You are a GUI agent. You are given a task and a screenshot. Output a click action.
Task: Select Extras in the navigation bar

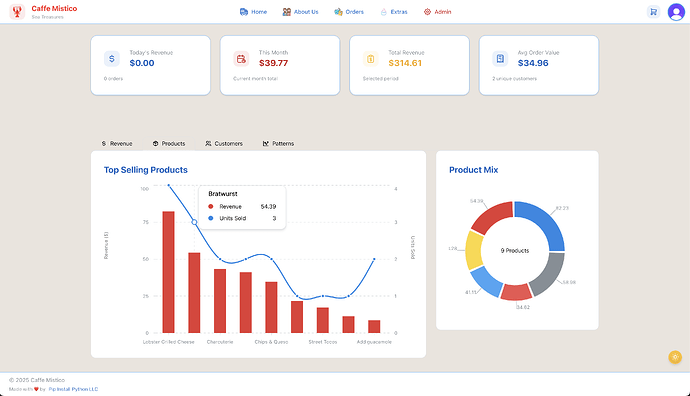(x=394, y=12)
